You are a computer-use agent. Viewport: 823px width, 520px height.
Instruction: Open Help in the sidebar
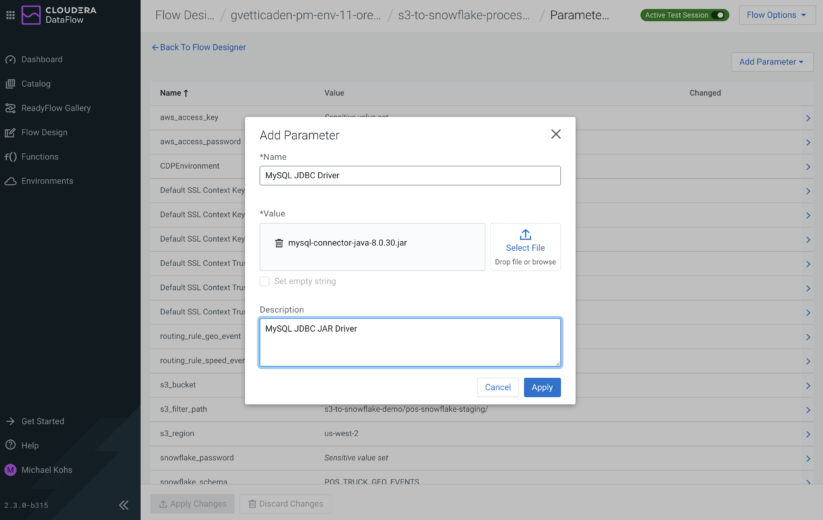pyautogui.click(x=30, y=445)
